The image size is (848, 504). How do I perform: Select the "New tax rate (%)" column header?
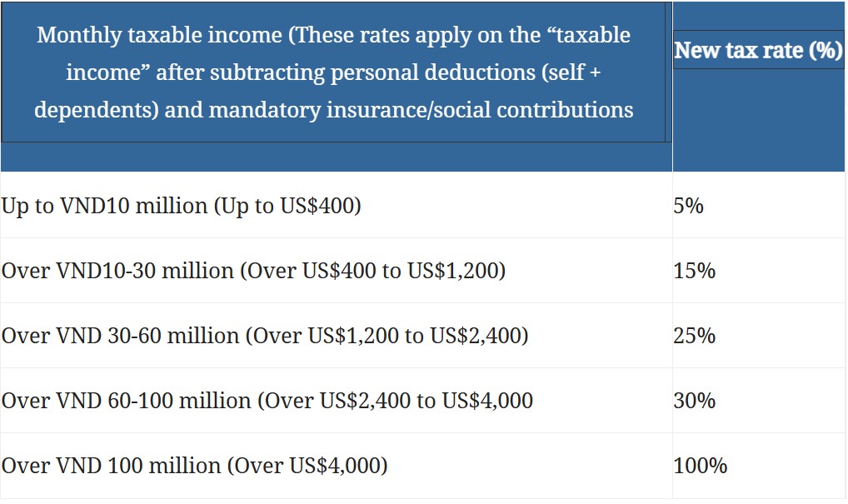click(x=758, y=50)
